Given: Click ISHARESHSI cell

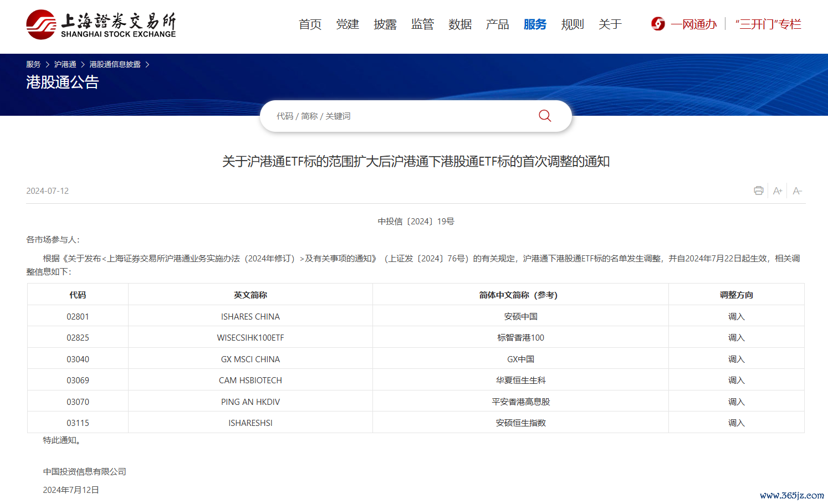Looking at the screenshot, I should (251, 423).
